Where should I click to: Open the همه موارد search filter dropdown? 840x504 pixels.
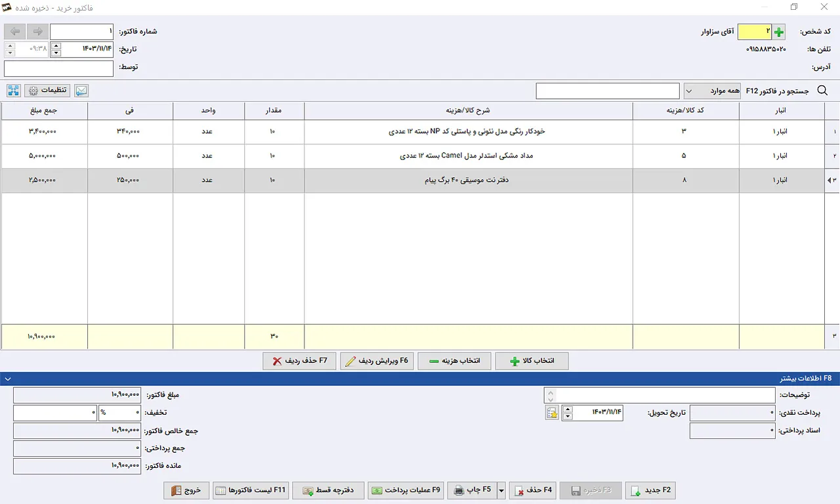tap(713, 91)
